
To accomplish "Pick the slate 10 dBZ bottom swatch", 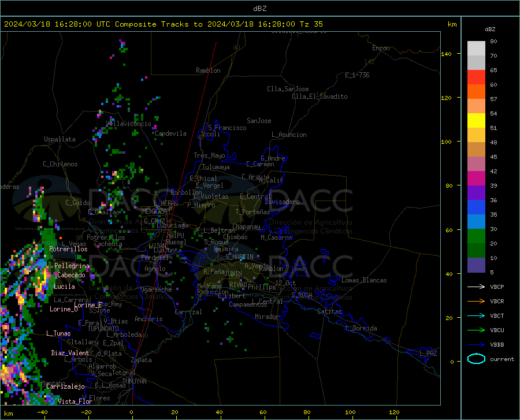I will pos(476,265).
